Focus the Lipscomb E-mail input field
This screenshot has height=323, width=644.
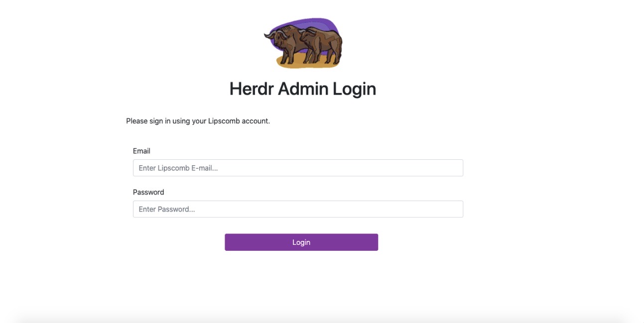[x=298, y=168]
